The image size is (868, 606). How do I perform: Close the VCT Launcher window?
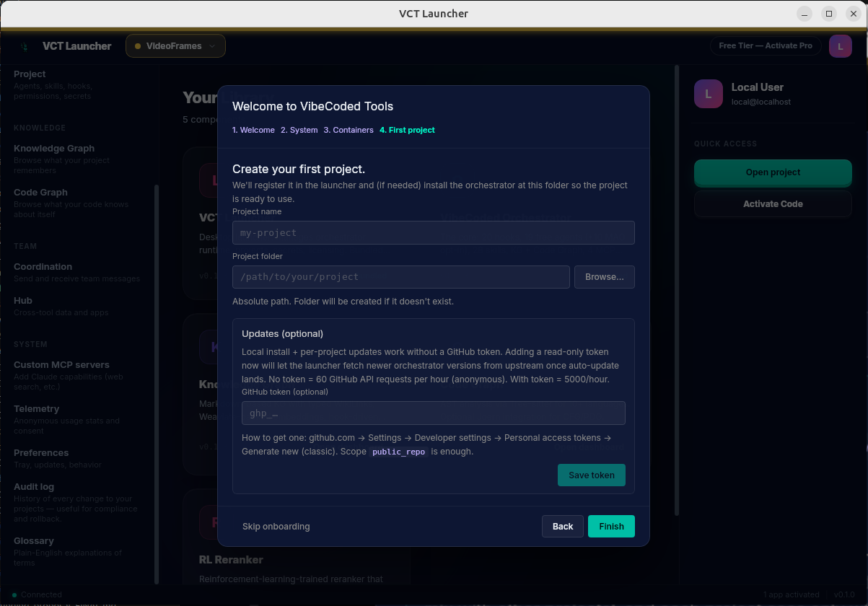tap(853, 14)
